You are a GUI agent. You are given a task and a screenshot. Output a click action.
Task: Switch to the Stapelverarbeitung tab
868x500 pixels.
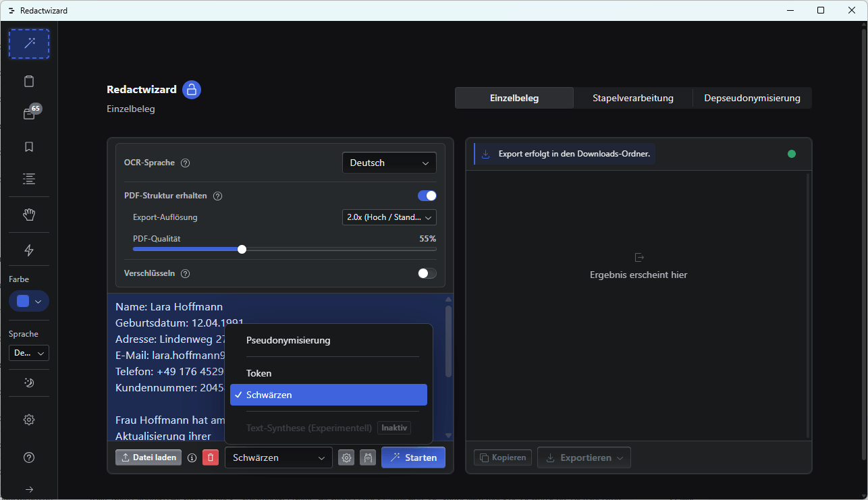(633, 98)
